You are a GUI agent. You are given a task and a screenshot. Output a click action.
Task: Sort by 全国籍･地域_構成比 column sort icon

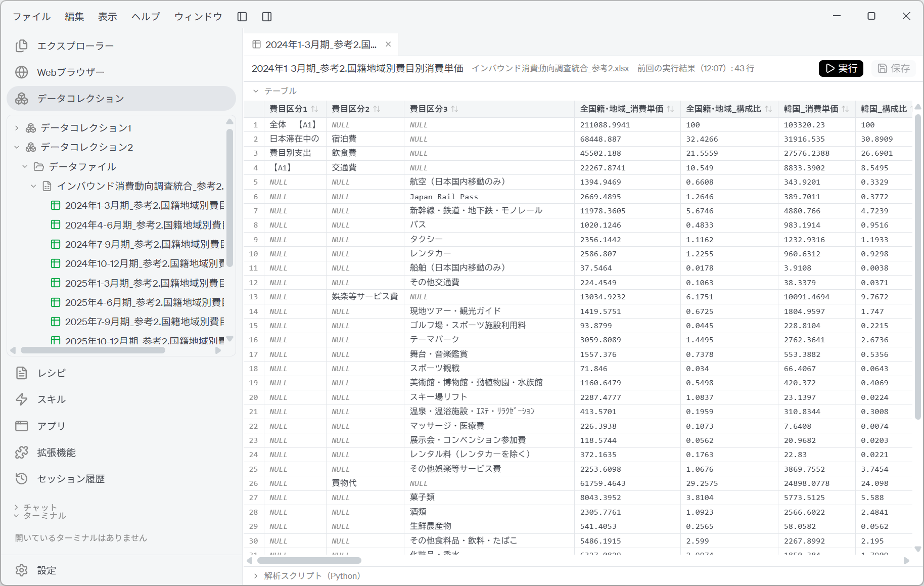click(768, 109)
